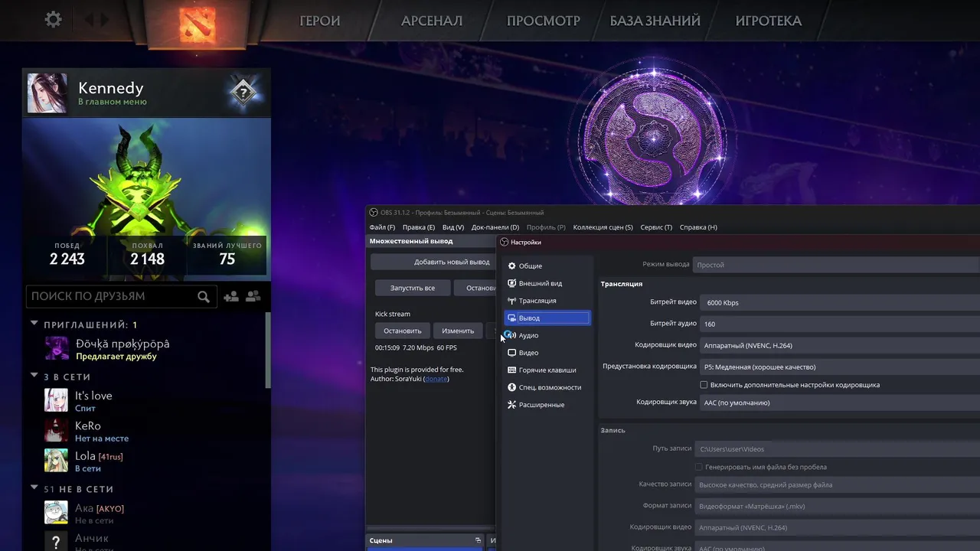Click Добавить новый вывод button
Screen dimensions: 980x551
[434, 262]
